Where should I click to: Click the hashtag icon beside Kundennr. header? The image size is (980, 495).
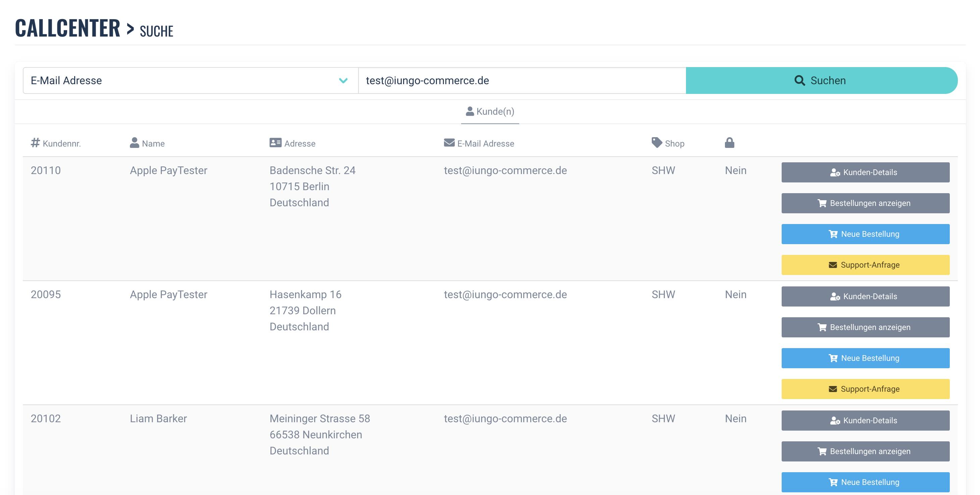35,143
